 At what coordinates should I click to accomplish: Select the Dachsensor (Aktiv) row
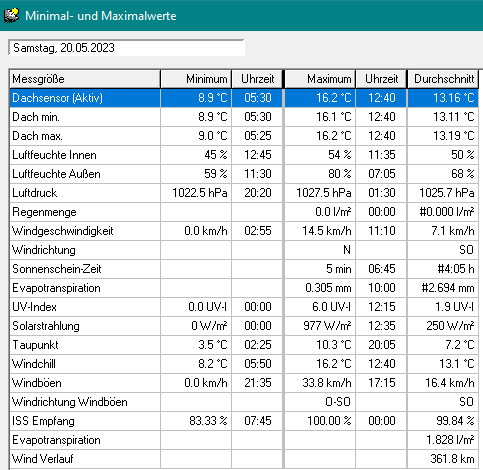tap(244, 98)
